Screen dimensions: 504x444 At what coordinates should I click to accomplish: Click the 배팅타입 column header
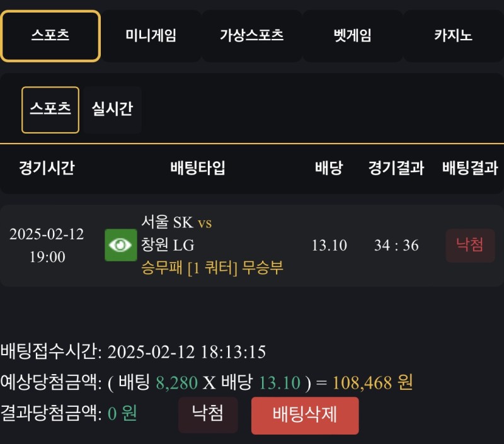pos(197,168)
